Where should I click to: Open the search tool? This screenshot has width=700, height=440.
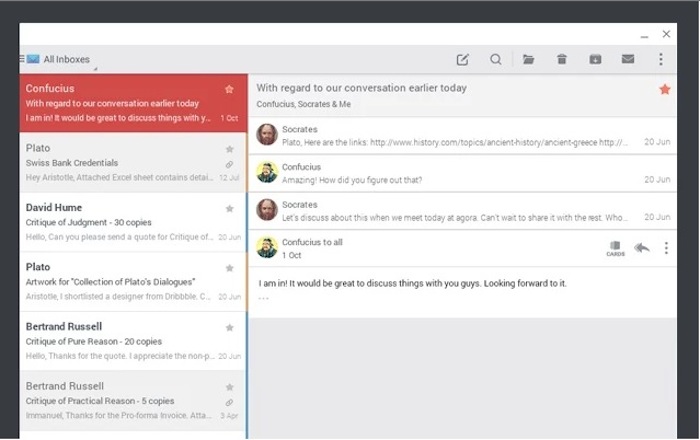point(495,60)
